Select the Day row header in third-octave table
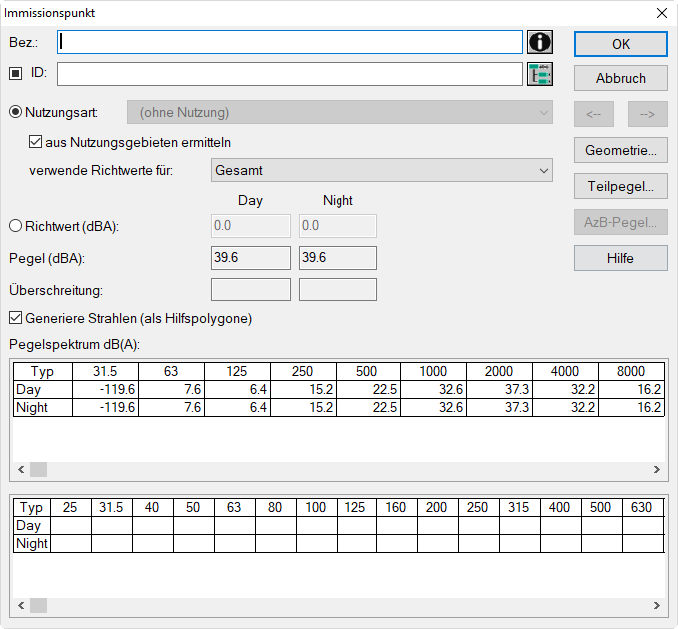The height and width of the screenshot is (629, 678). click(32, 525)
